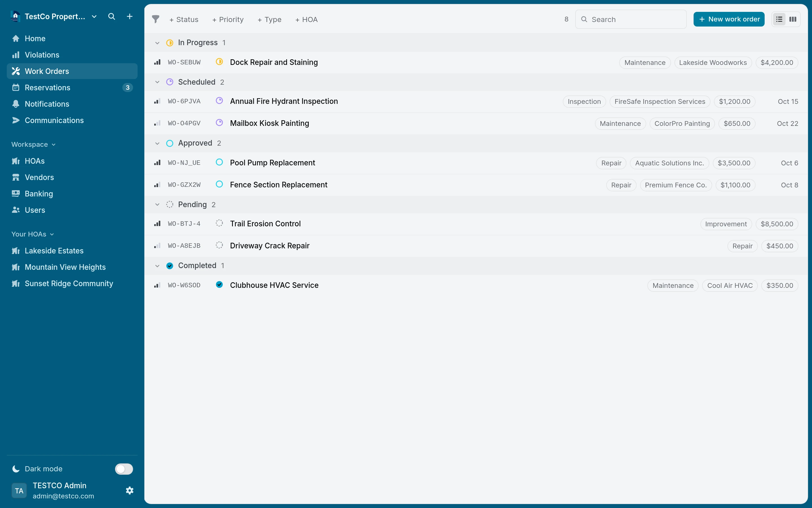The image size is (812, 508).
Task: Select Work Orders in sidebar
Action: point(72,71)
